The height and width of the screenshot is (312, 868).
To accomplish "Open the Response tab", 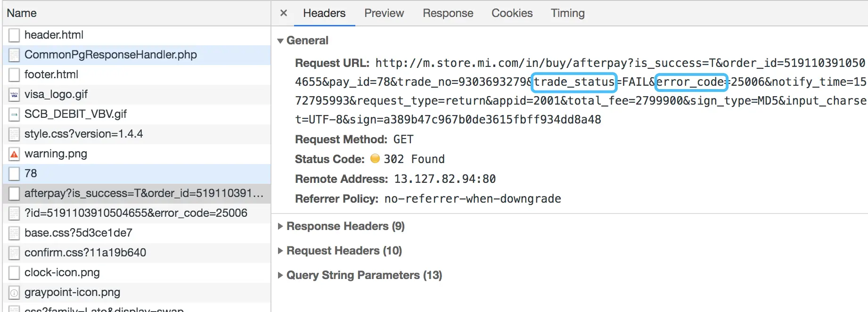I will 448,13.
